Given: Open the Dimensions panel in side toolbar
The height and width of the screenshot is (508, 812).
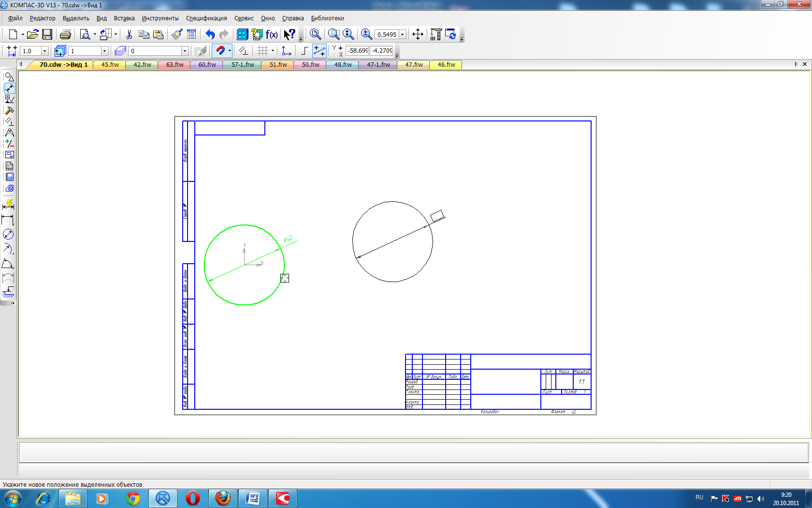Looking at the screenshot, I should [9, 88].
